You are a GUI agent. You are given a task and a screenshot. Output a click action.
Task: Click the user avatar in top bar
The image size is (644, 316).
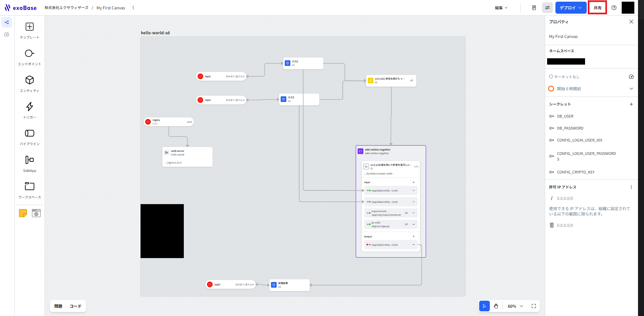(x=628, y=8)
